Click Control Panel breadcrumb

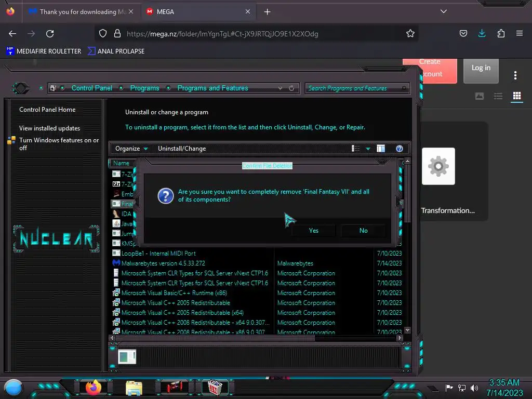[x=91, y=88]
